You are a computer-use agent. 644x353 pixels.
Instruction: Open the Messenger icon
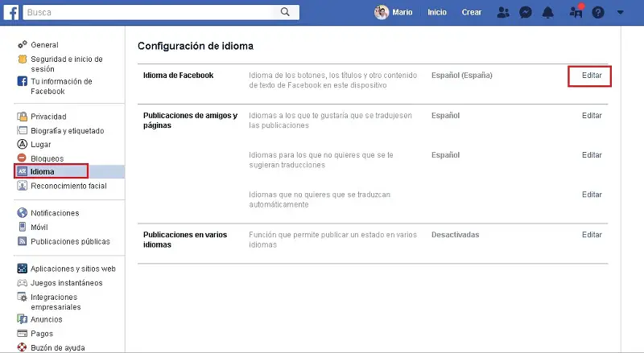point(526,12)
